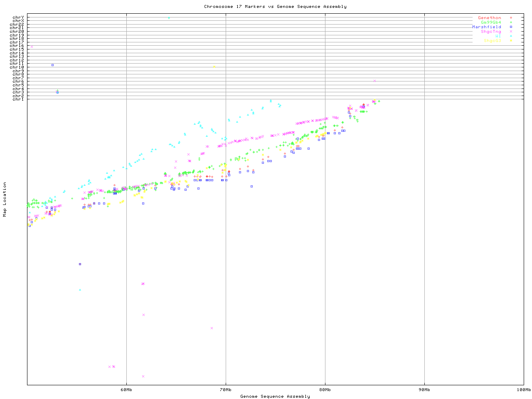Select the ShgcTng legend label
Screen dimensions: 532x399
[x=491, y=32]
